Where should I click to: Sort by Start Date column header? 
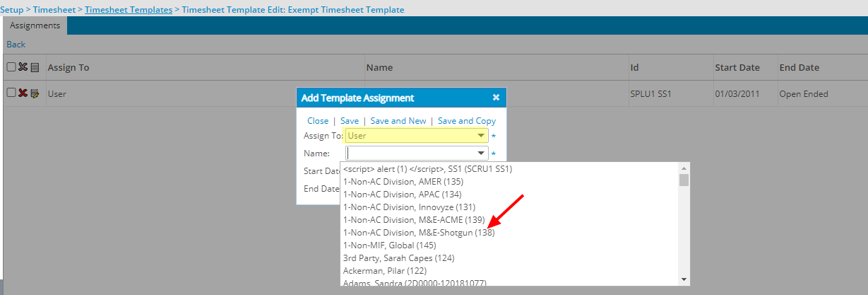coord(737,67)
